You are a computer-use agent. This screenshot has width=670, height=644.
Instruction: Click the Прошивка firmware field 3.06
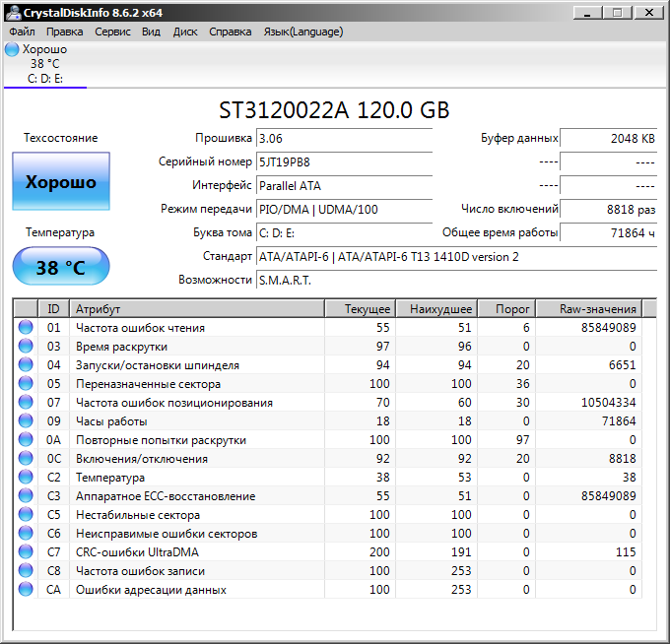343,138
